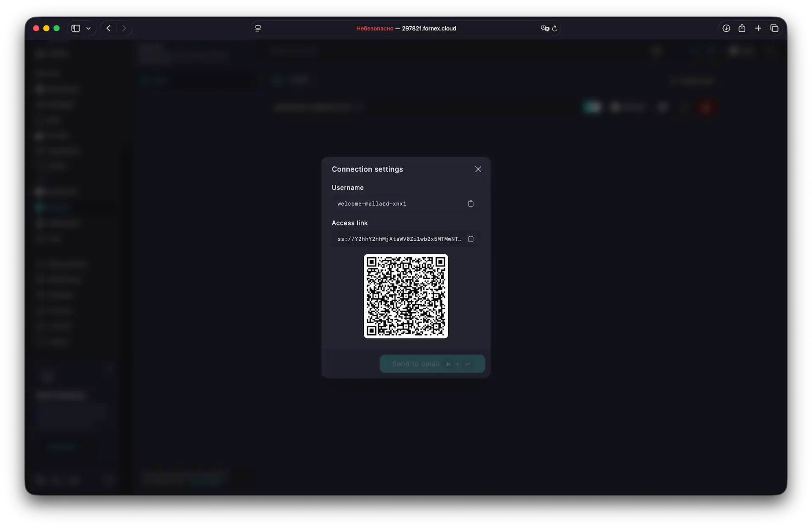Click the red circular action button

point(706,107)
